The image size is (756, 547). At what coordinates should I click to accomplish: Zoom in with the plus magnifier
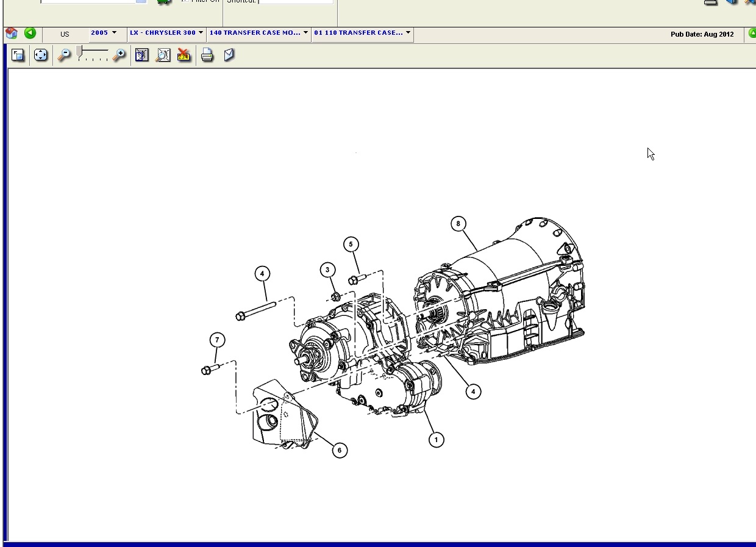coord(119,55)
